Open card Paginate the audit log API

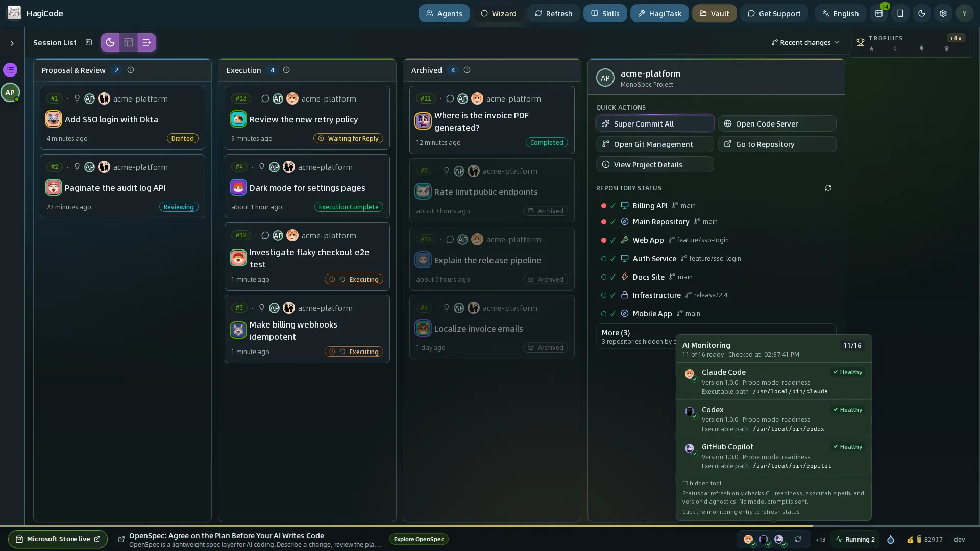[122, 186]
